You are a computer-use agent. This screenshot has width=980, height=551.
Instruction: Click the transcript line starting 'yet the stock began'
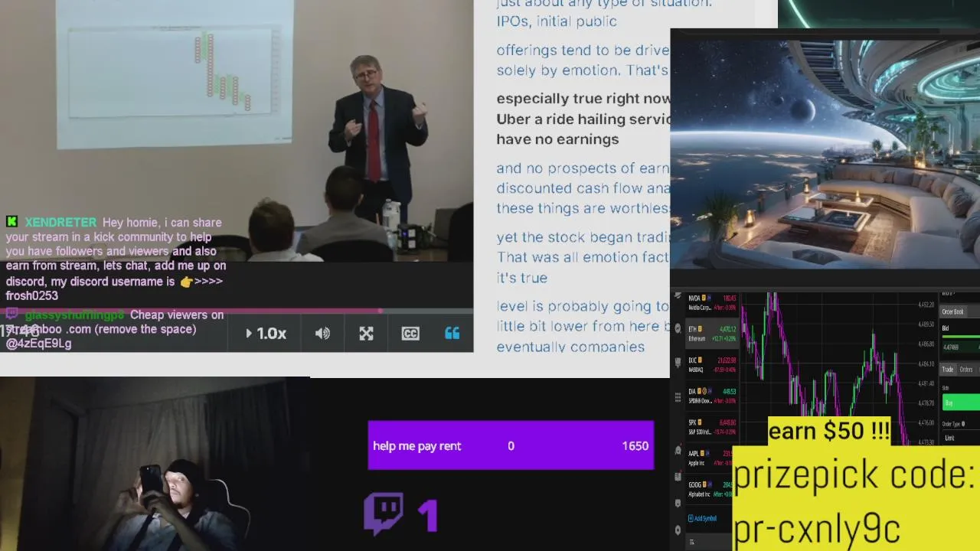point(583,237)
